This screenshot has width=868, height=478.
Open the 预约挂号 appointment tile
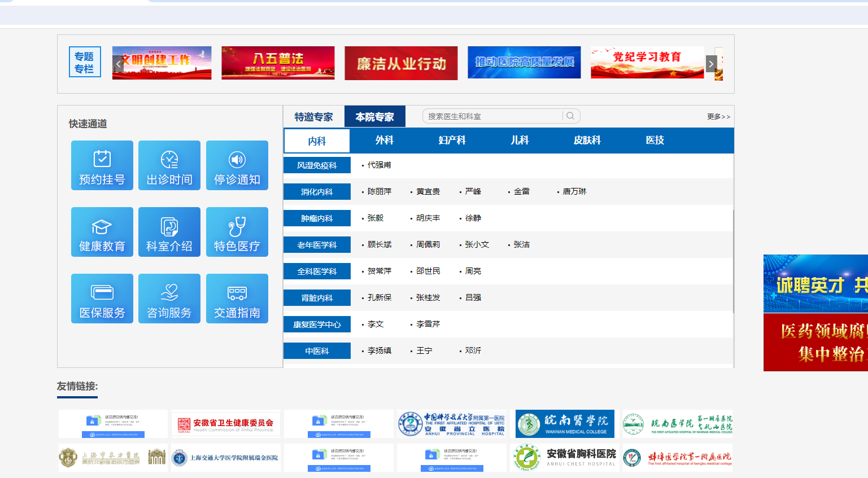click(102, 165)
